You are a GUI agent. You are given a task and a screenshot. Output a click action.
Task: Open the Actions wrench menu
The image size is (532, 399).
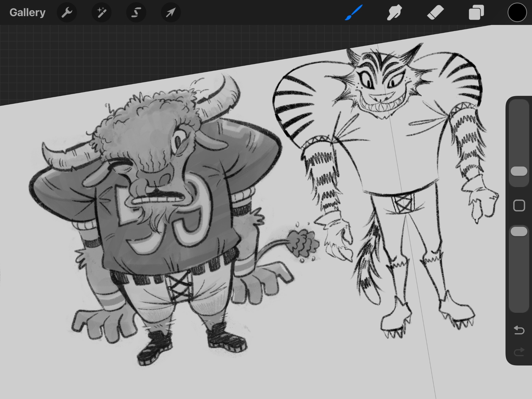(x=67, y=12)
